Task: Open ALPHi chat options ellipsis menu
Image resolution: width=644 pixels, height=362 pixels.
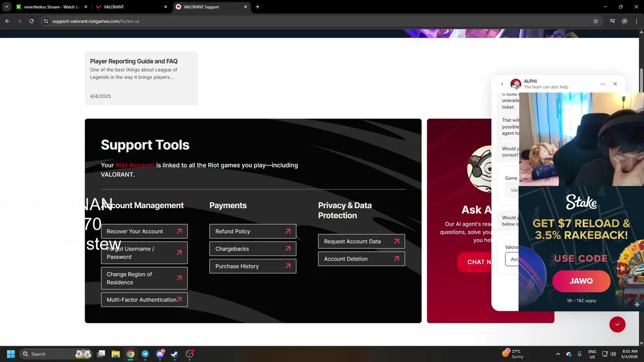Action: click(x=602, y=84)
